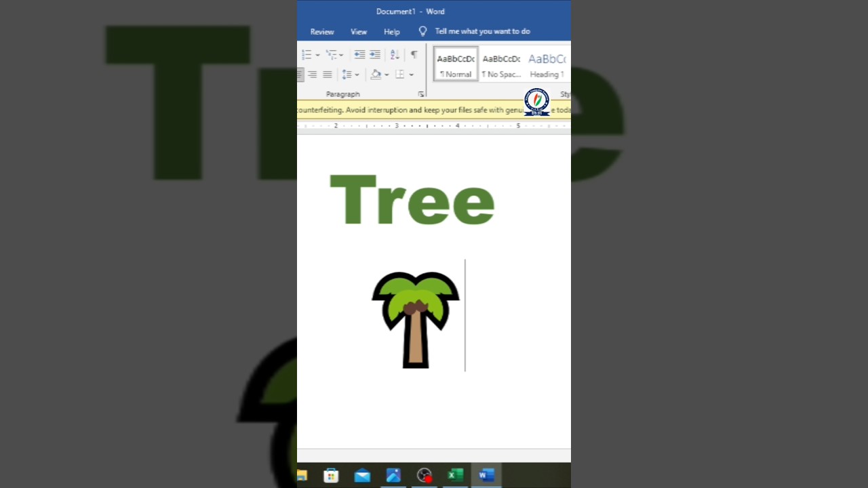Viewport: 868px width, 488px height.
Task: Open the Paragraph settings dialog launcher
Action: coord(421,94)
